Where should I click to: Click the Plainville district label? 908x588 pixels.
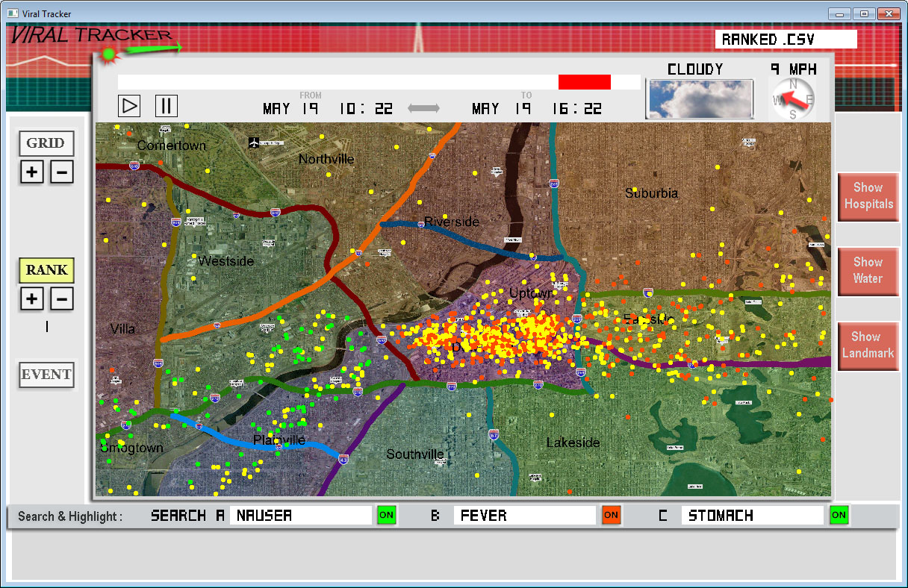pos(279,440)
